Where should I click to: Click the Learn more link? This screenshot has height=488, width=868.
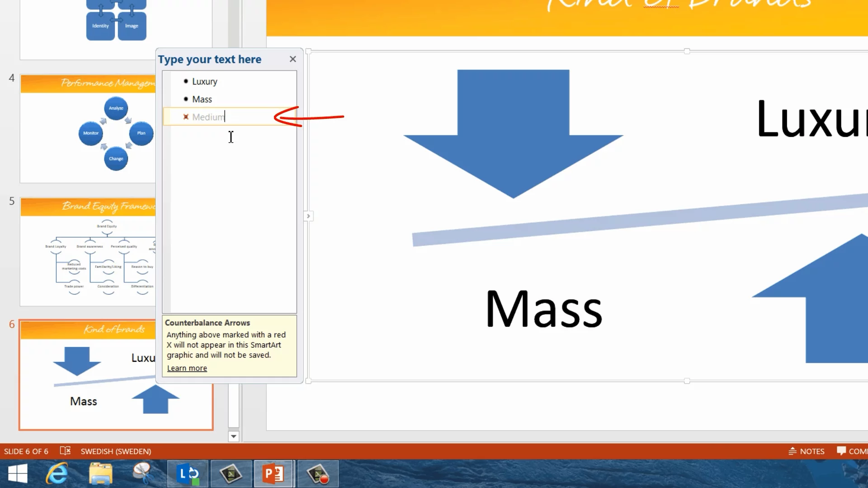tap(187, 368)
